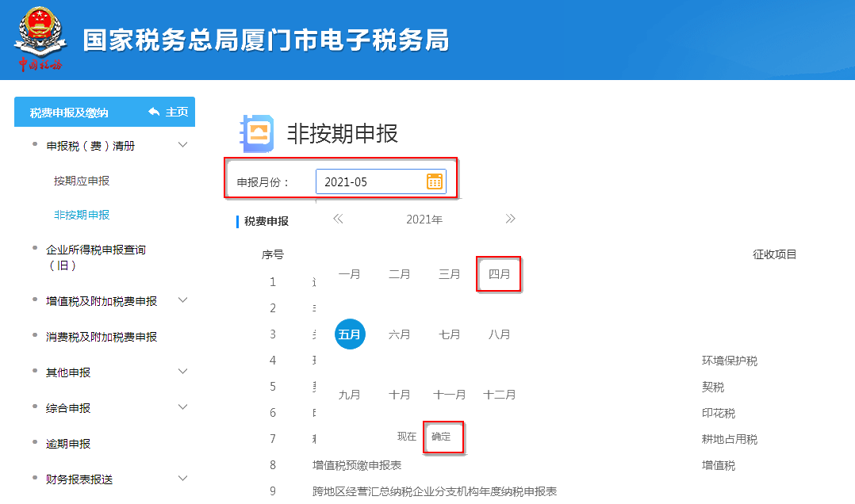Select 十一月 in the month picker
The height and width of the screenshot is (504, 855).
(450, 395)
